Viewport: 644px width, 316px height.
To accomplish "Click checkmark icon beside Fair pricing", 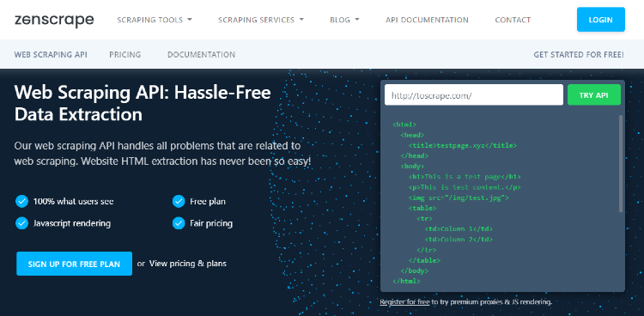I will (x=179, y=223).
